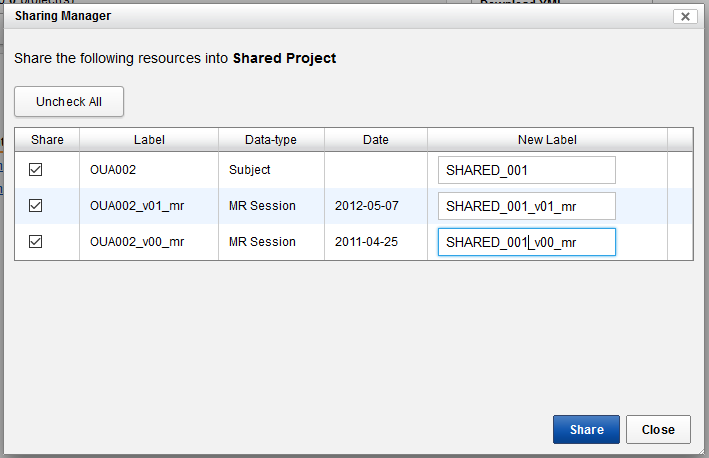Click the Uncheck All button
The image size is (709, 458).
pos(69,102)
